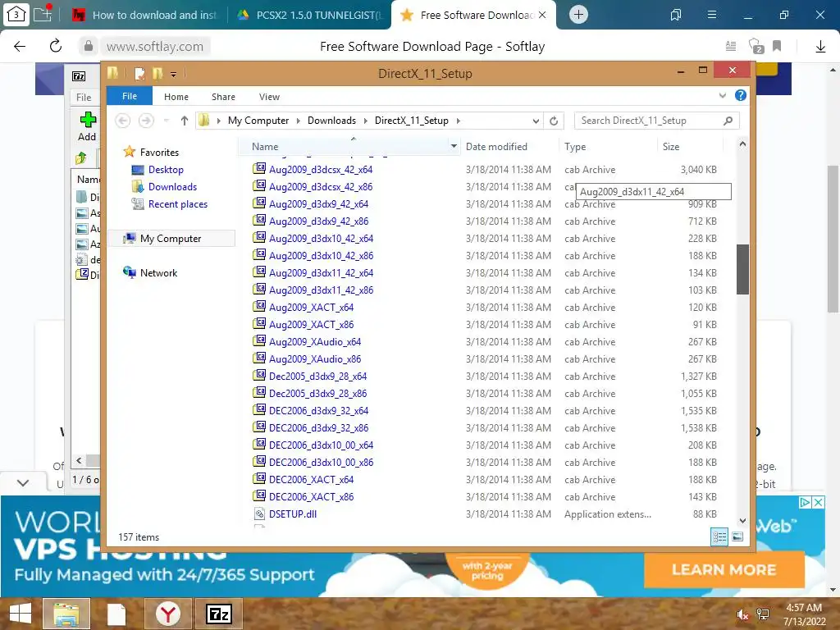Click the www.softlay.com address field
840x630 pixels.
click(155, 47)
